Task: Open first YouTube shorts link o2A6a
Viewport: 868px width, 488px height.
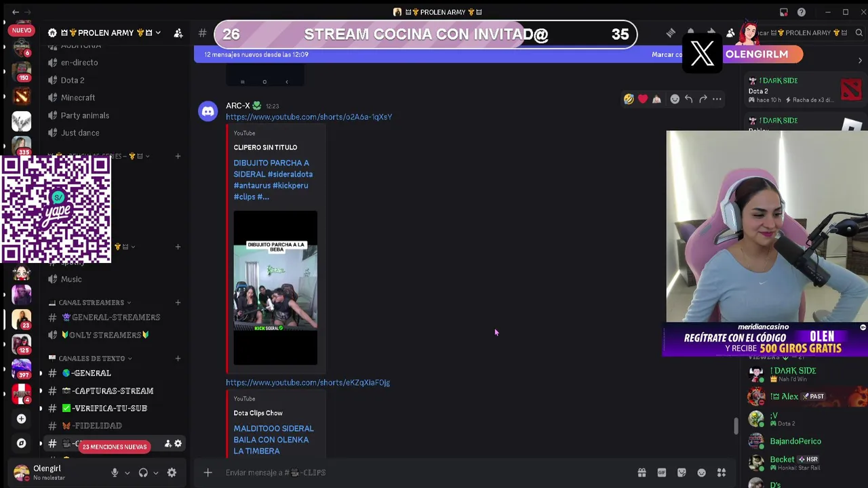Action: 309,117
